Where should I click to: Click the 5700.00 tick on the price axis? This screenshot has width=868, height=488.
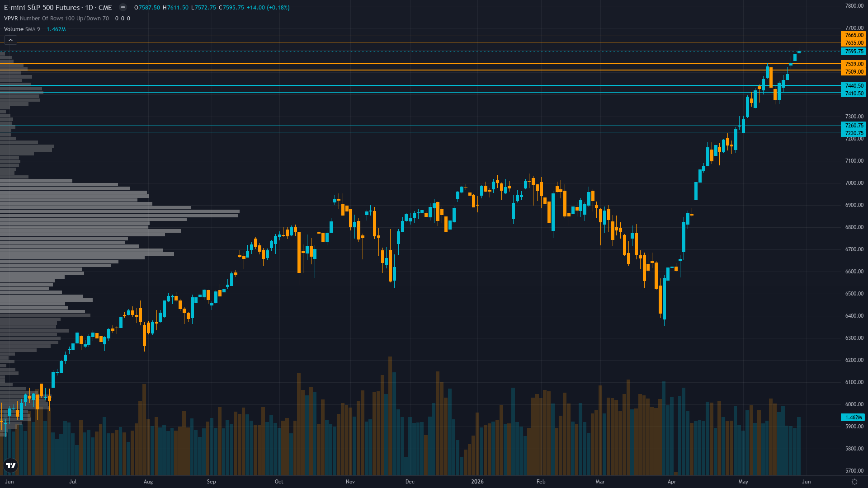click(x=854, y=471)
